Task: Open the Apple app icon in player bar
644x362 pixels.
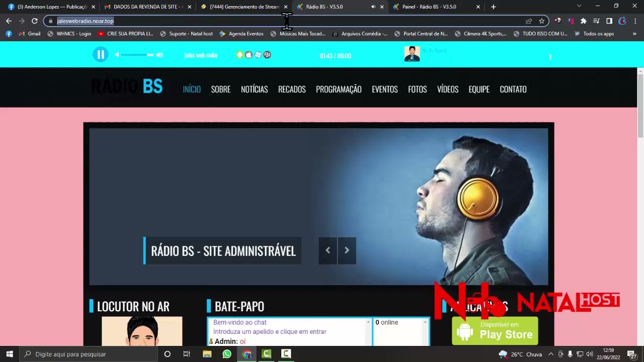Action: pyautogui.click(x=249, y=55)
